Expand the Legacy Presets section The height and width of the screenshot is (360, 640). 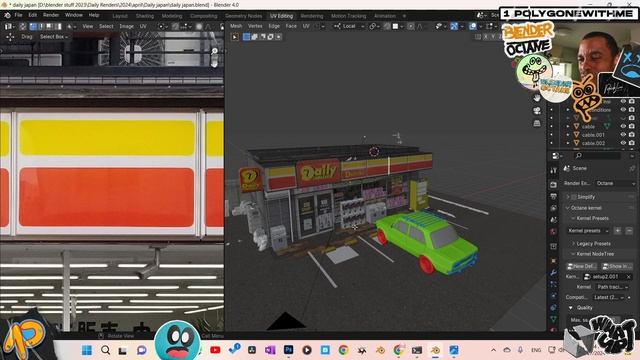(x=593, y=244)
